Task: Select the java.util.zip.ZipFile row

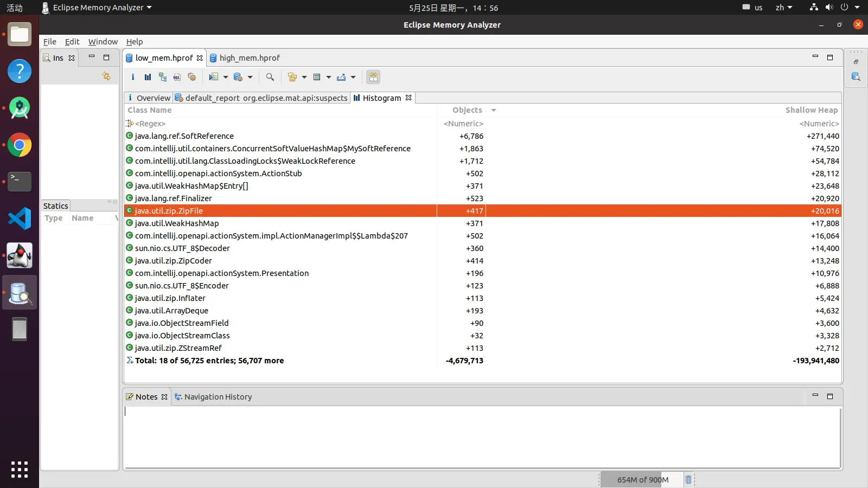Action: click(x=483, y=211)
